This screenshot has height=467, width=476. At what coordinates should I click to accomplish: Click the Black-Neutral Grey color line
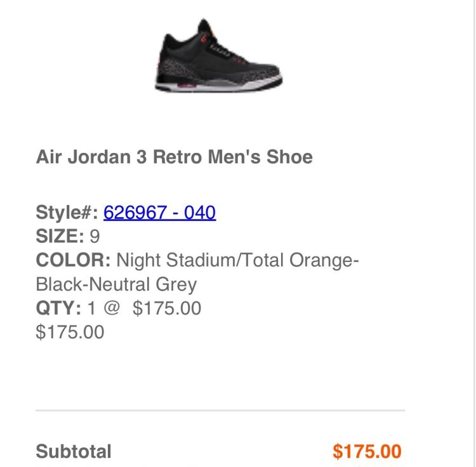pyautogui.click(x=116, y=284)
